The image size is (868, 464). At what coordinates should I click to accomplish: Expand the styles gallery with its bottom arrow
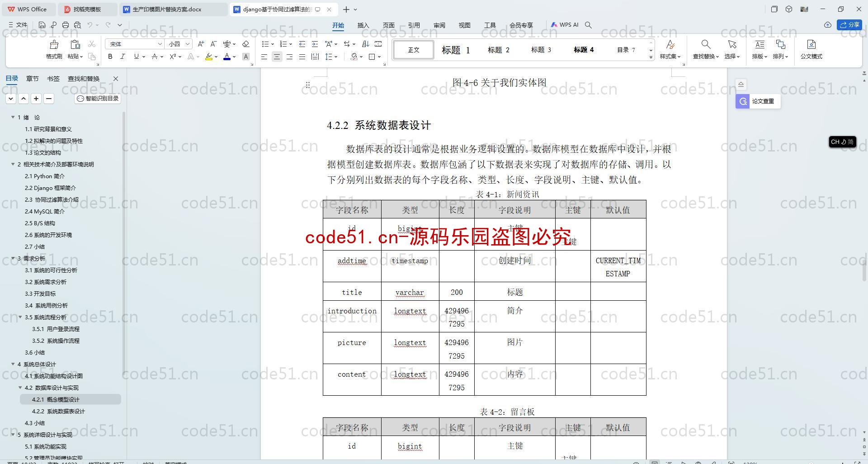(651, 57)
